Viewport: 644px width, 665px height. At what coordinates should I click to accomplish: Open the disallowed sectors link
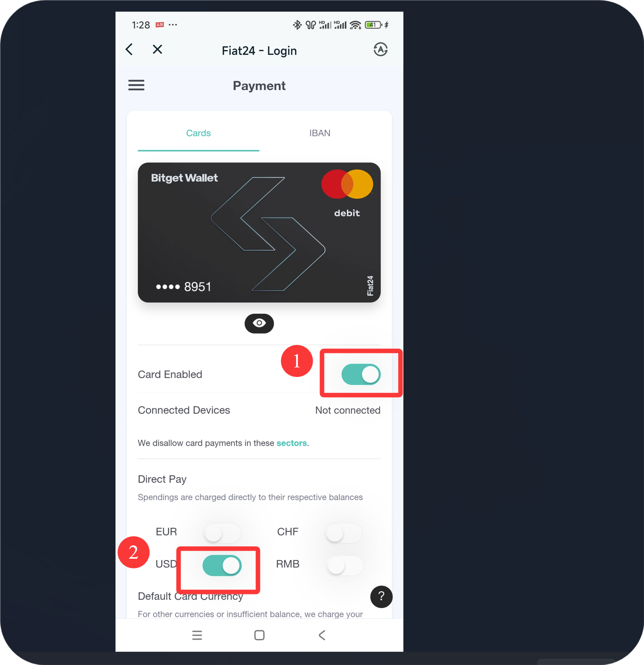tap(292, 443)
